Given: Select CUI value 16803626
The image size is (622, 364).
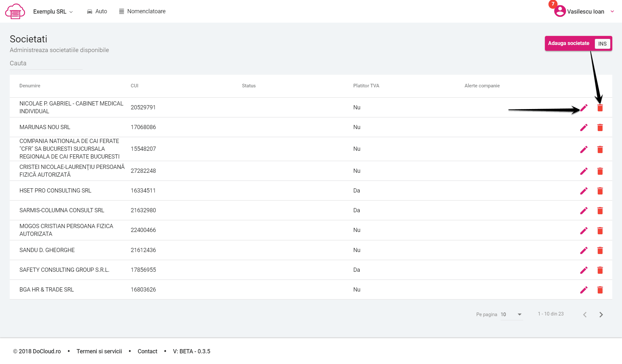Looking at the screenshot, I should (x=143, y=290).
